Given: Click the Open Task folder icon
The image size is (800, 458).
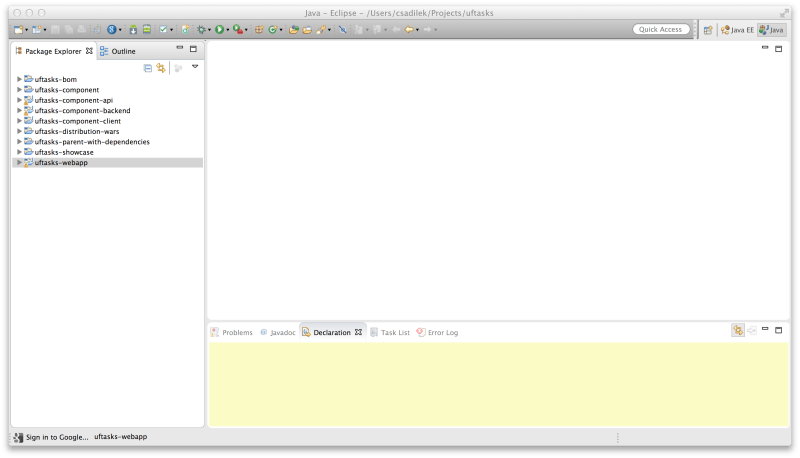Looking at the screenshot, I should [307, 30].
